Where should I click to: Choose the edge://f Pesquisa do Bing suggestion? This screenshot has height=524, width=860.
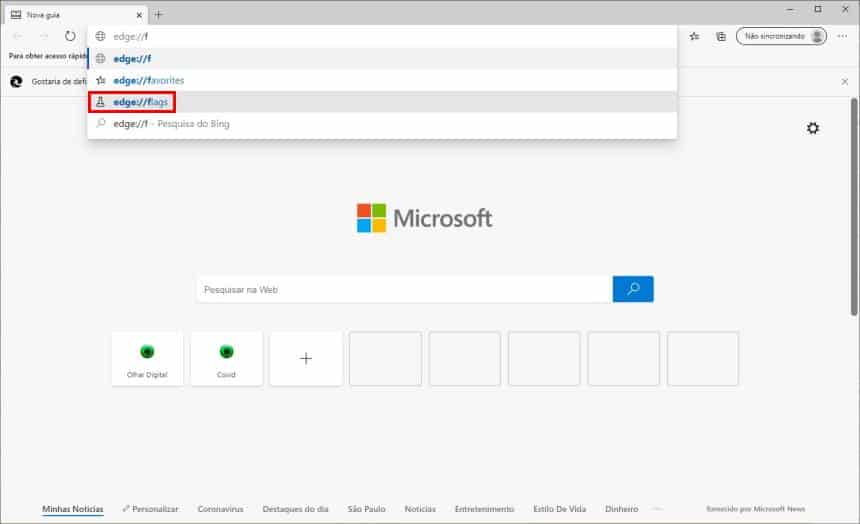coord(382,123)
